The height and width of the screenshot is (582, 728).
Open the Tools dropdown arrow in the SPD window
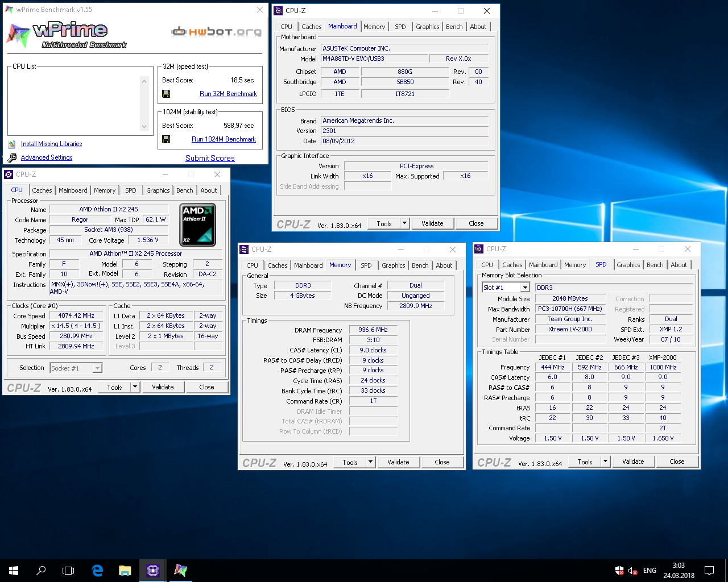click(x=605, y=462)
